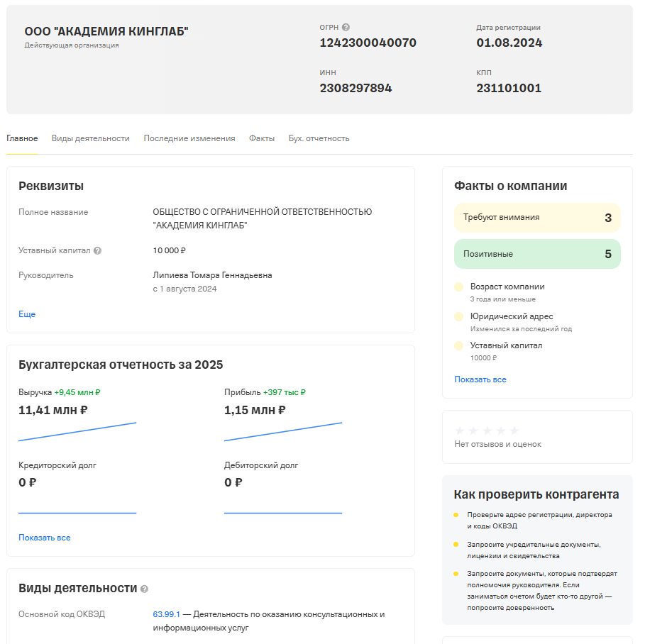Open the Последние изменения tab
Image resolution: width=645 pixels, height=644 pixels.
click(189, 138)
